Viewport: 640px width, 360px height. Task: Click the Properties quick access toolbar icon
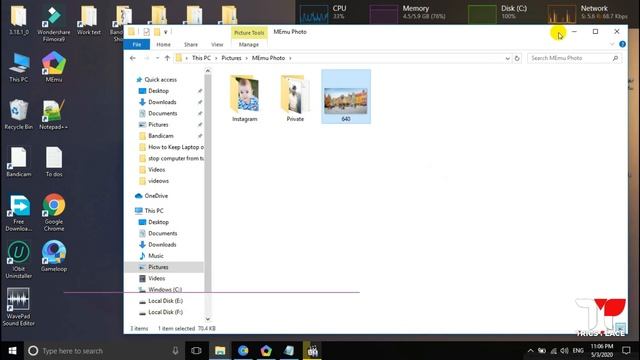click(x=146, y=32)
